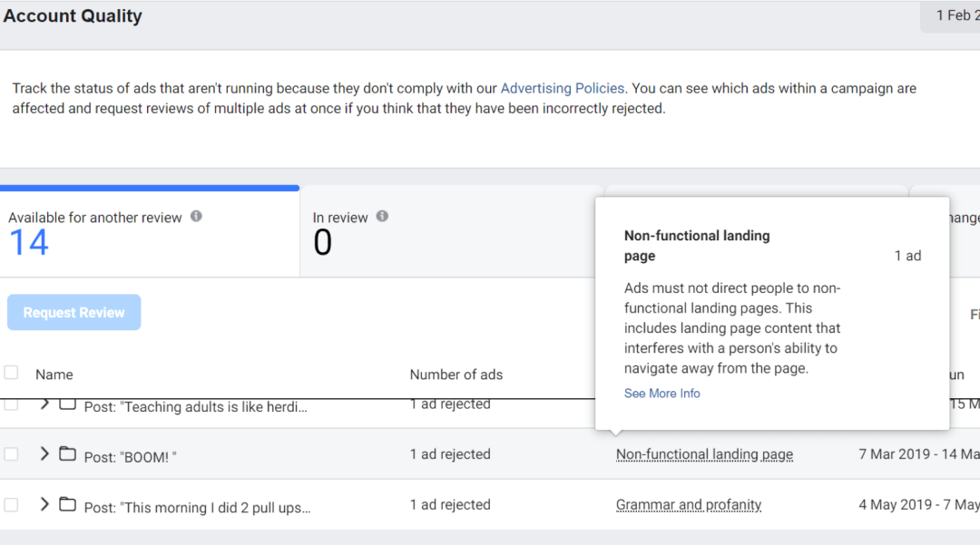Open the 1 Feb date range selector
This screenshot has height=545, width=980.
pos(950,16)
